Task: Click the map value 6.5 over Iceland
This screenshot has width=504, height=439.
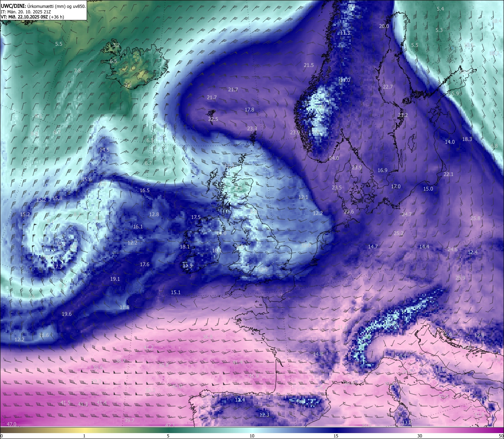Action: coord(113,61)
